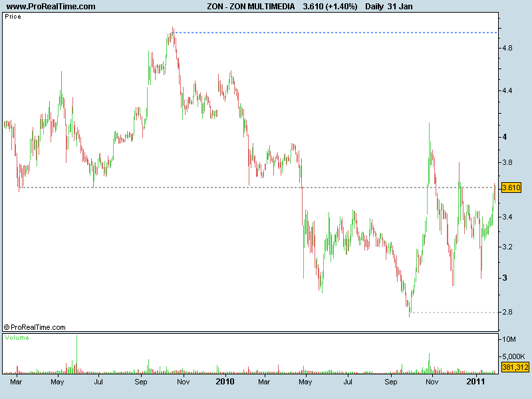Image resolution: width=532 pixels, height=399 pixels.
Task: Click the 10M volume axis label
Action: tap(509, 339)
